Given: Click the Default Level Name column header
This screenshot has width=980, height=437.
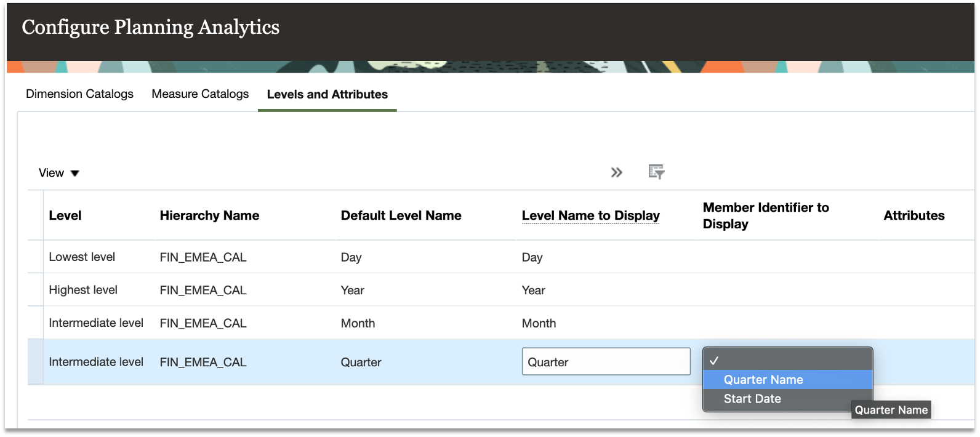Looking at the screenshot, I should pos(401,215).
